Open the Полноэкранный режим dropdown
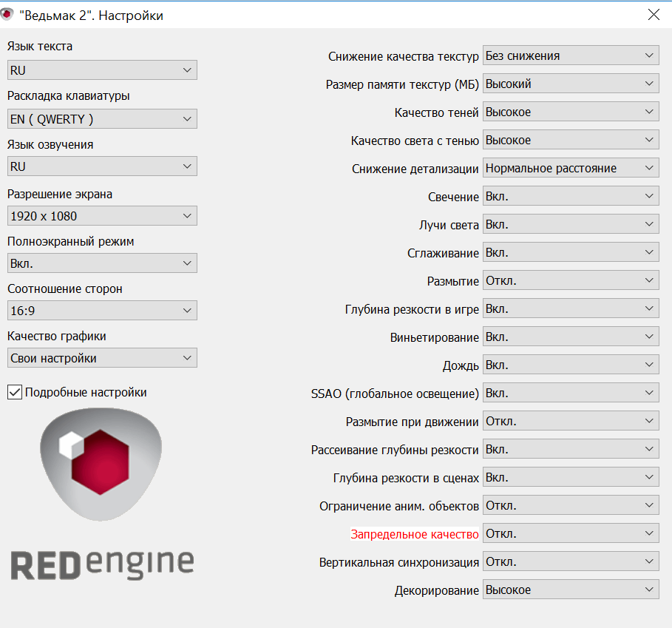The image size is (672, 628). [x=102, y=263]
